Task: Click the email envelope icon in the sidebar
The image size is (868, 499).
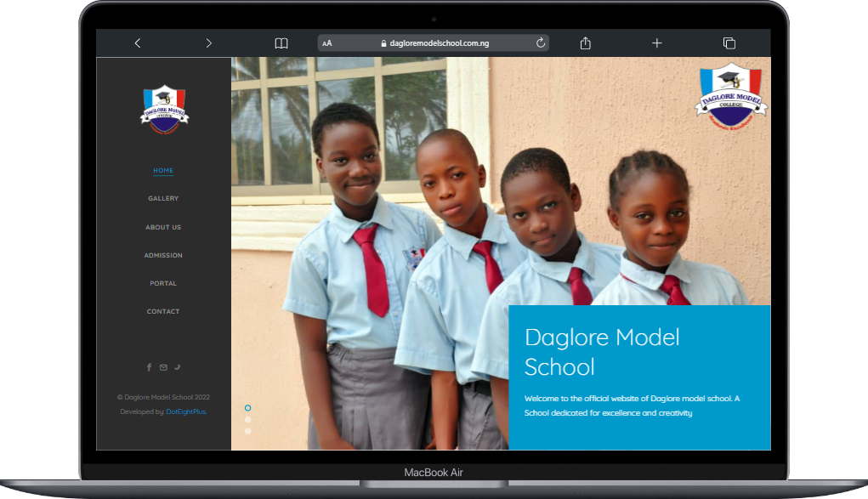Action: (x=163, y=367)
